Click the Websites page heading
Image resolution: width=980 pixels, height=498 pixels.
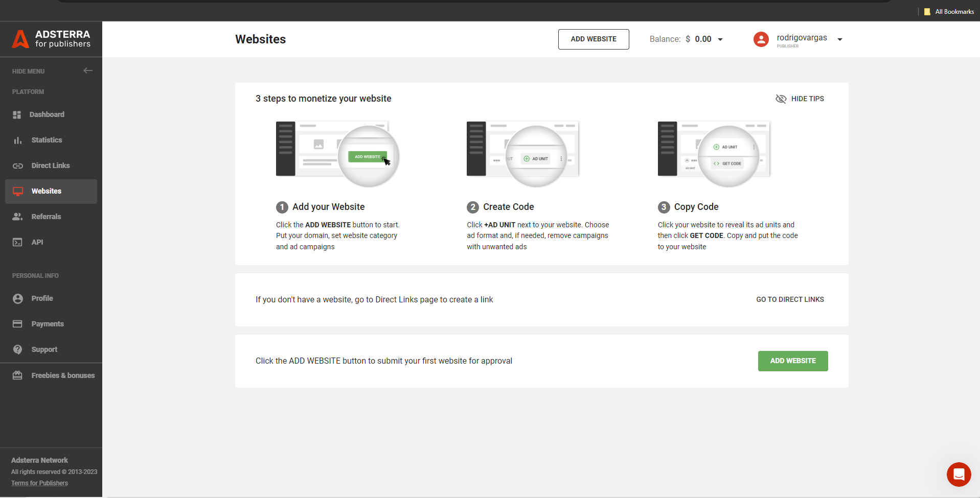pyautogui.click(x=260, y=39)
